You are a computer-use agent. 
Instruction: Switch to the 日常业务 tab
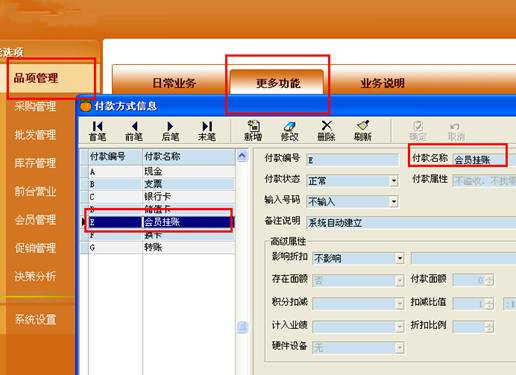(174, 83)
